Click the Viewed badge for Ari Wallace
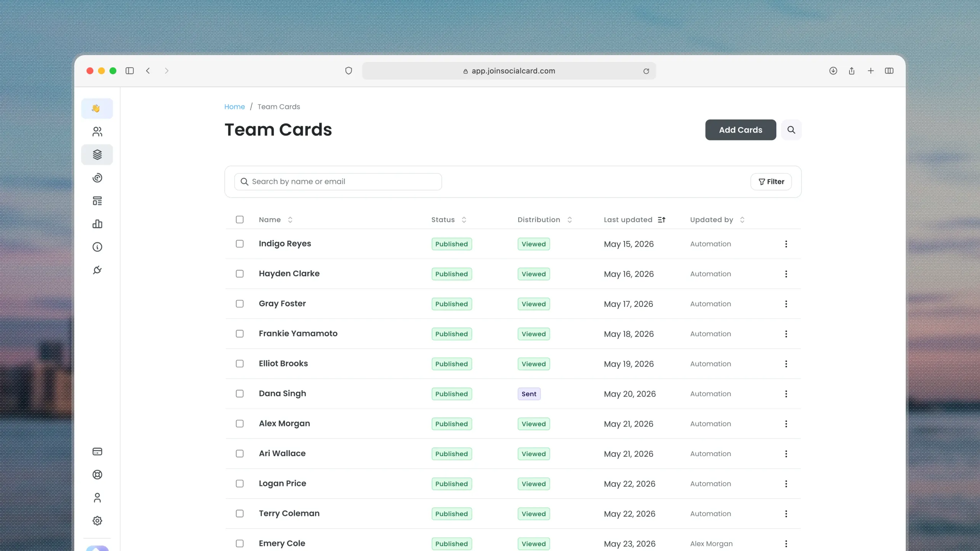 pos(534,454)
